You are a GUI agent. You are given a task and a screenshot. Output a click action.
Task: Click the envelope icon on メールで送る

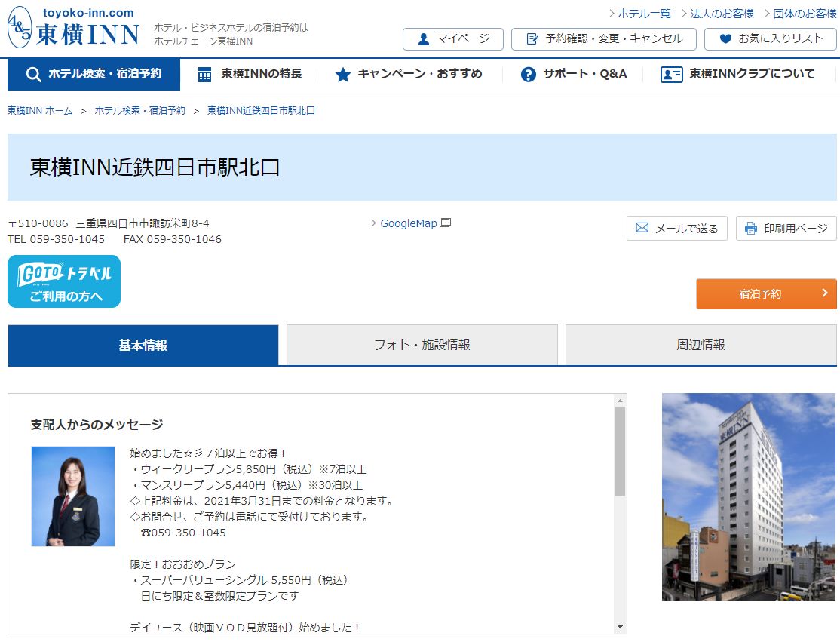pyautogui.click(x=642, y=228)
